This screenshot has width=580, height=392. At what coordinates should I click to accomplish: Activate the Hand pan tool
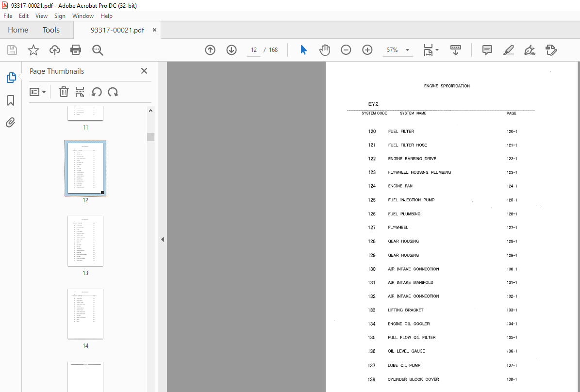tap(325, 50)
